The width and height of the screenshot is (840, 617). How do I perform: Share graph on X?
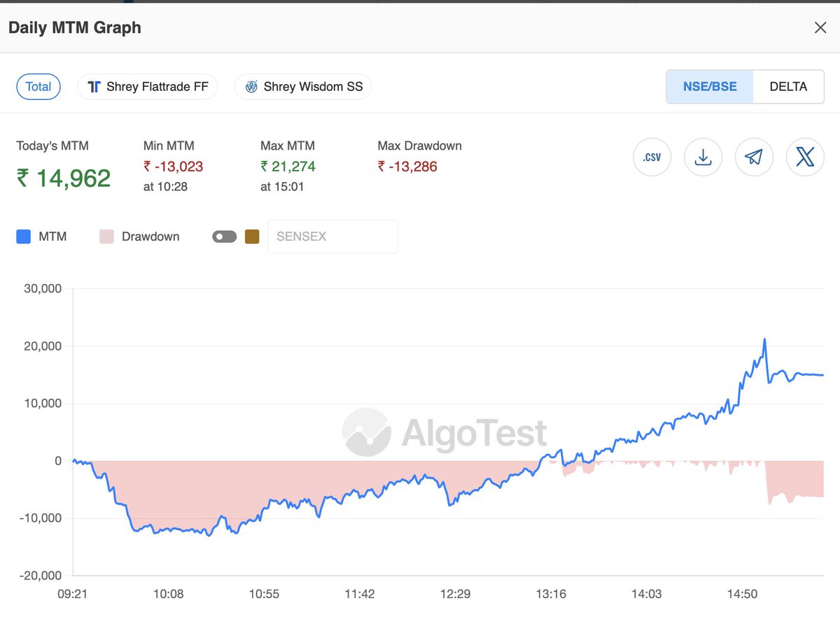pyautogui.click(x=805, y=157)
